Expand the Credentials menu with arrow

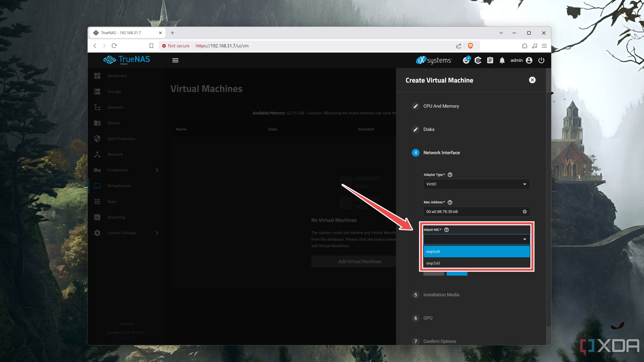click(157, 170)
